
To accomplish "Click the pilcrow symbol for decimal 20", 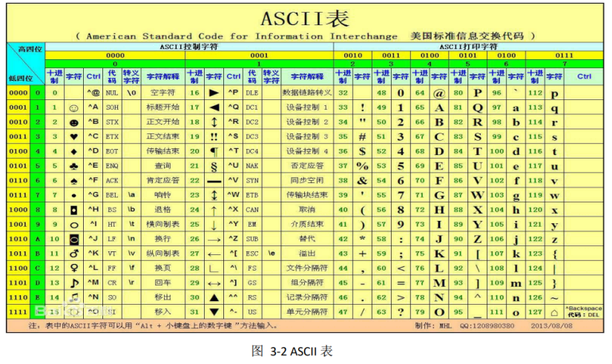I will coord(214,151).
